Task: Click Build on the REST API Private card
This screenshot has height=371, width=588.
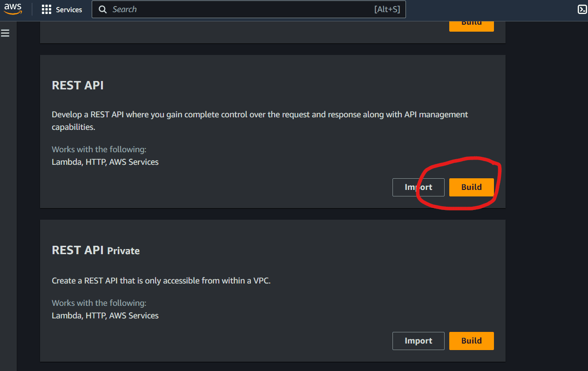Action: click(471, 341)
